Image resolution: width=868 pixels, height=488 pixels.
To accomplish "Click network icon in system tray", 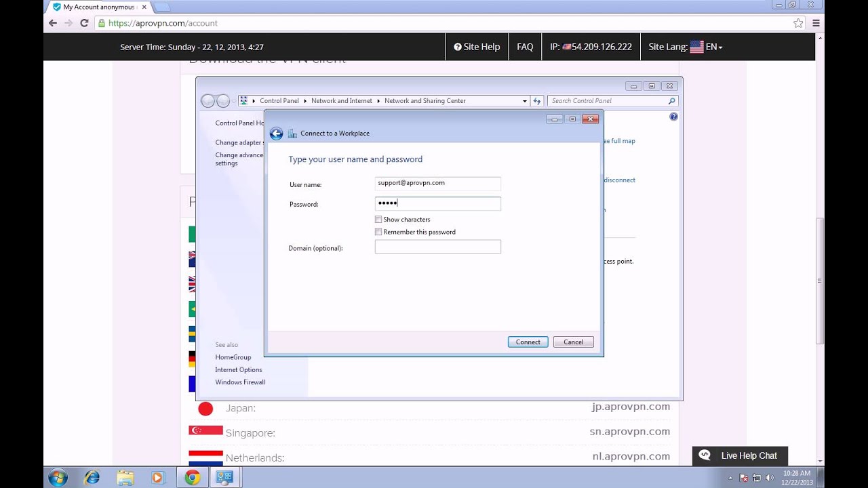I will coord(757,478).
